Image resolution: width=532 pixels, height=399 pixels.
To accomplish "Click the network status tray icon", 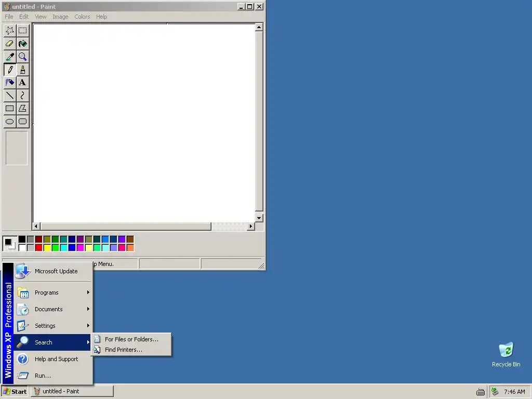I will point(495,392).
